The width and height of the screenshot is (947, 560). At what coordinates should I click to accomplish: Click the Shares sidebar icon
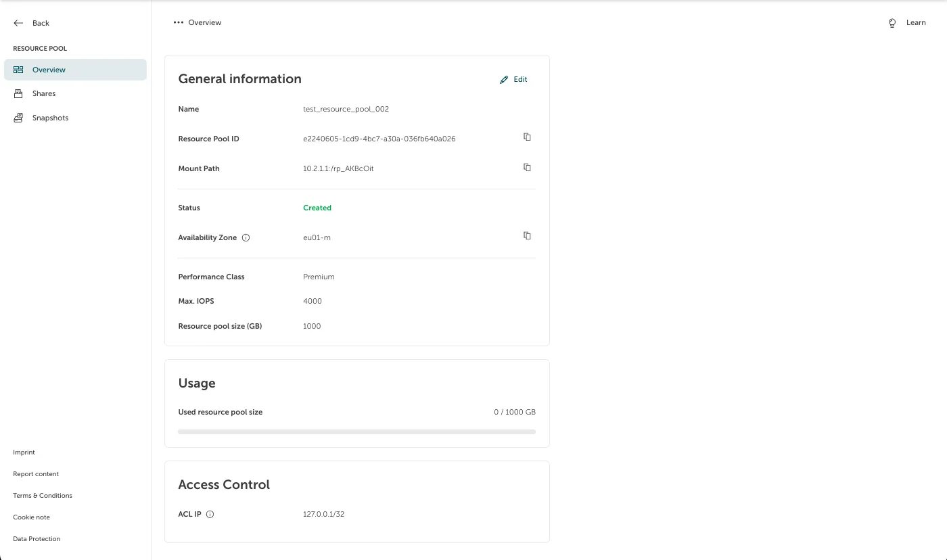[18, 94]
